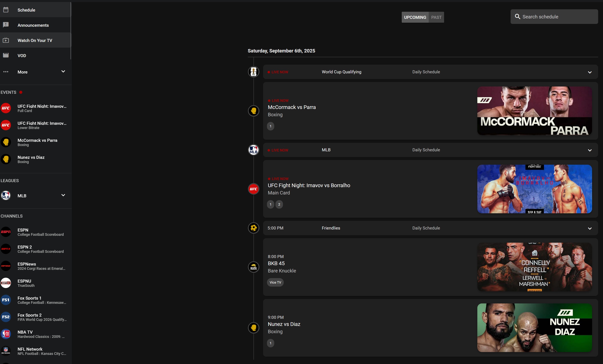Open ESPN College Football Scoreboard channel
The height and width of the screenshot is (364, 603).
(35, 232)
